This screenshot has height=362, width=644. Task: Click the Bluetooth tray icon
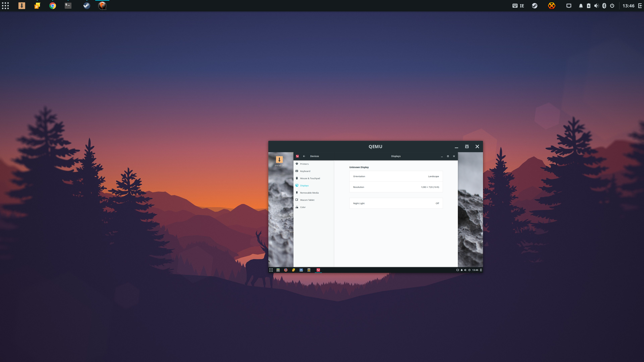(x=604, y=6)
